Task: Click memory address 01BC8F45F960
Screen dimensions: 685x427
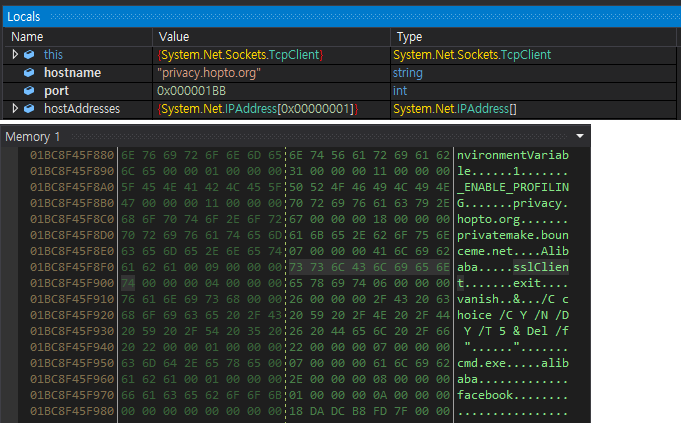Action: (x=72, y=379)
